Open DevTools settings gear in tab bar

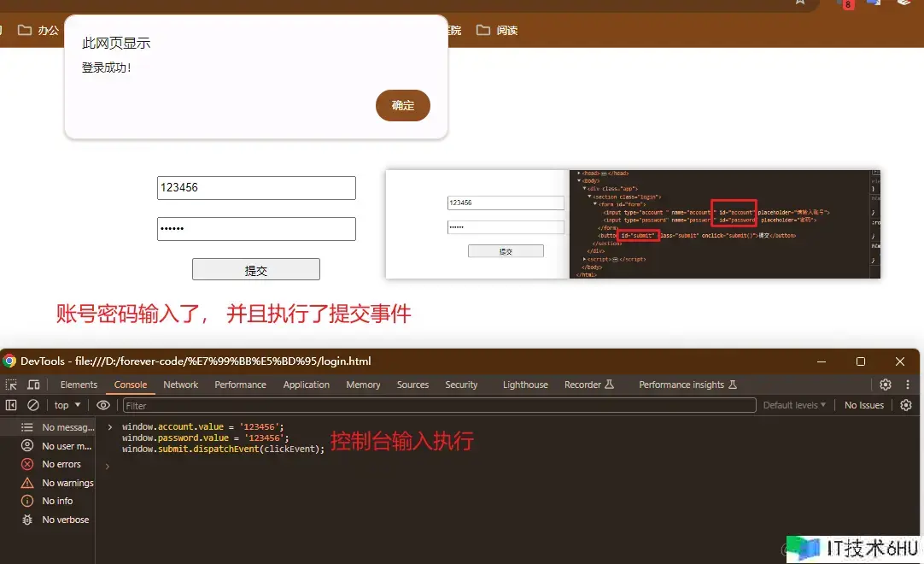(x=885, y=385)
